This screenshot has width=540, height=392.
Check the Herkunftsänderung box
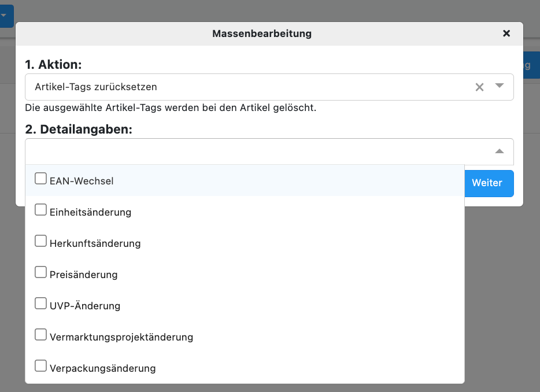[x=40, y=242]
